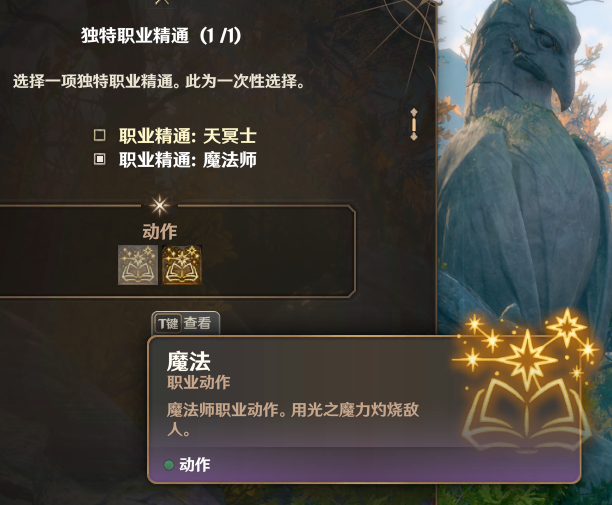
Task: Choose the 职业精通: 魔法师 label
Action: [x=188, y=160]
